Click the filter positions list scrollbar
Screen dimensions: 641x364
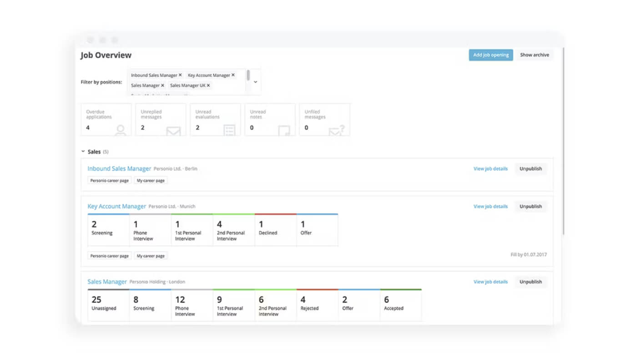(248, 75)
